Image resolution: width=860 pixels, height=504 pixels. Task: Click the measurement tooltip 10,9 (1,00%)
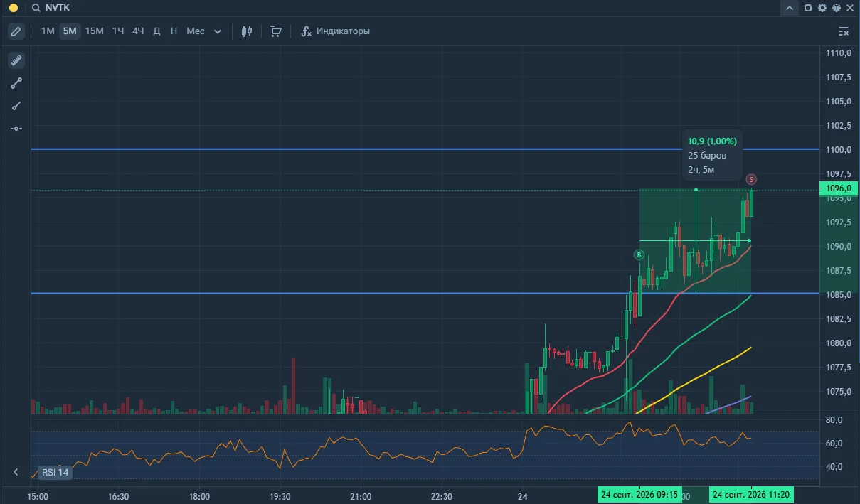click(712, 141)
